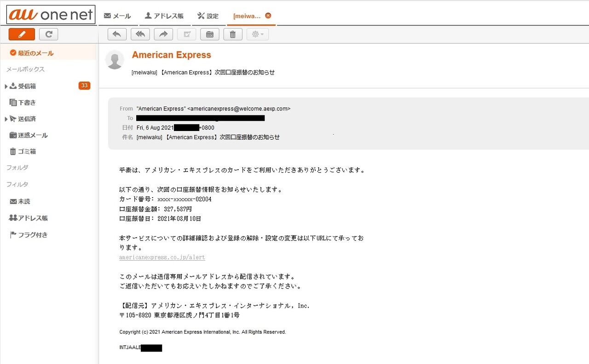Screen dimensions: 589x364
Task: Reply to all using the double-arrow button
Action: pyautogui.click(x=140, y=34)
